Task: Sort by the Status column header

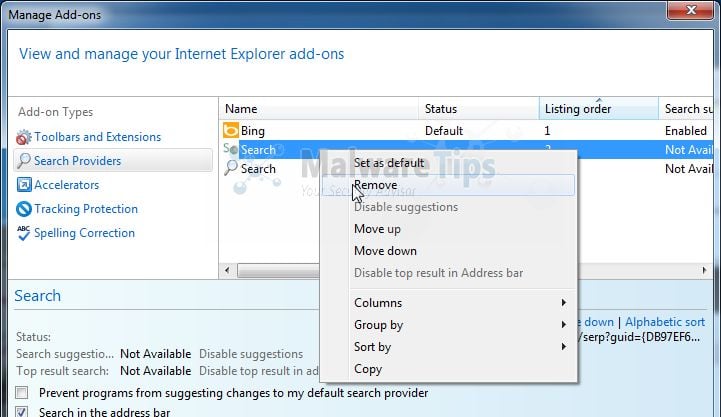Action: (x=479, y=109)
